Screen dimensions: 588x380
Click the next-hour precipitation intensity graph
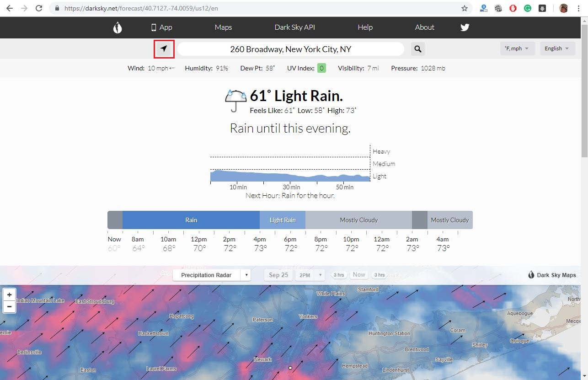pyautogui.click(x=290, y=164)
